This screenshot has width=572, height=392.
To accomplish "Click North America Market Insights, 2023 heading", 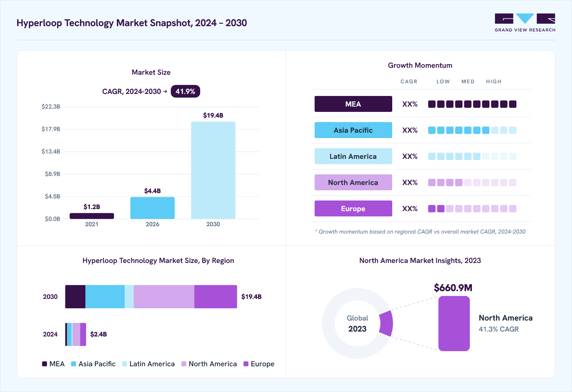I will tap(420, 261).
